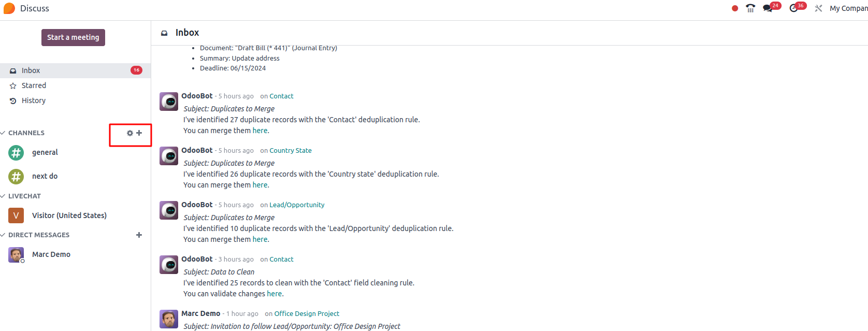The width and height of the screenshot is (868, 331).
Task: Add a new channel with plus icon
Action: pyautogui.click(x=139, y=133)
